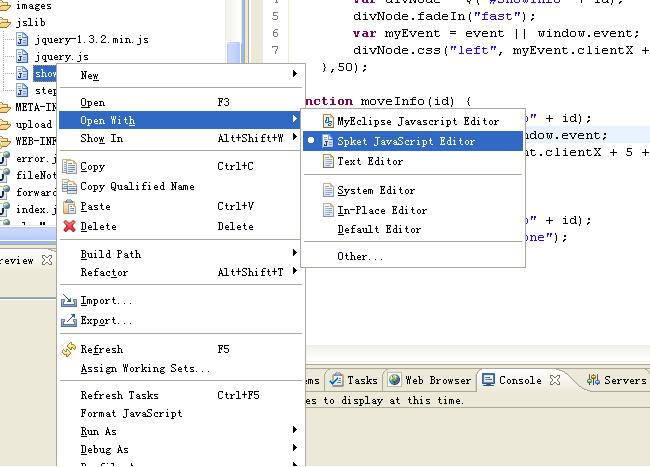Viewport: 650px width, 467px height.
Task: Expand the Build Path submenu arrow
Action: pos(295,253)
